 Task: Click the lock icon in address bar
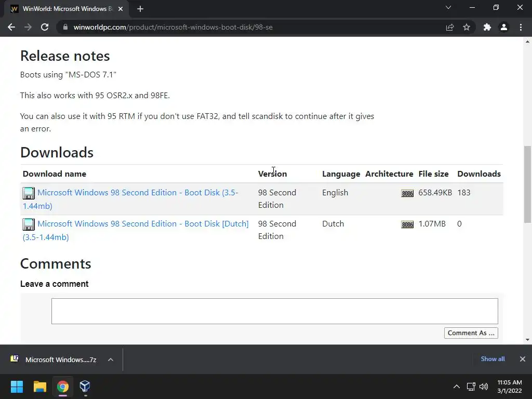[65, 27]
